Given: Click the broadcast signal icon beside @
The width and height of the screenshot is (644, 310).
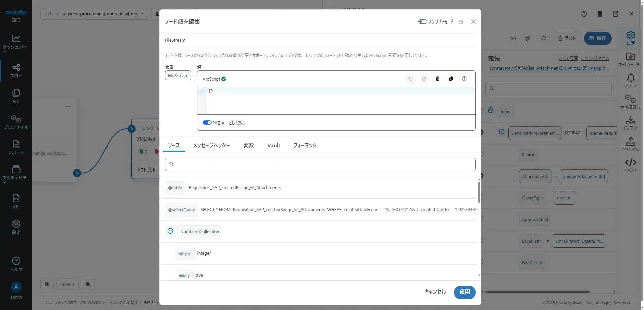Looking at the screenshot, I should [x=513, y=38].
